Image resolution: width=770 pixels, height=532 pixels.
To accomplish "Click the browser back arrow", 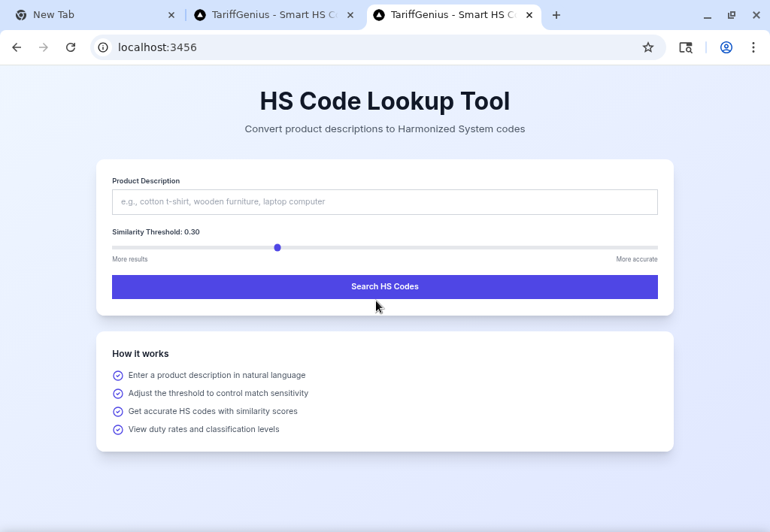I will point(17,47).
